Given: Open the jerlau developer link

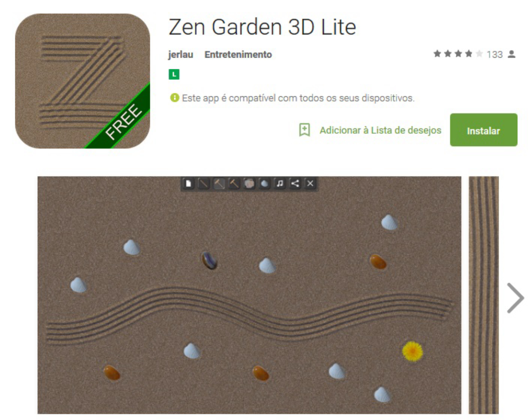Looking at the screenshot, I should 180,54.
